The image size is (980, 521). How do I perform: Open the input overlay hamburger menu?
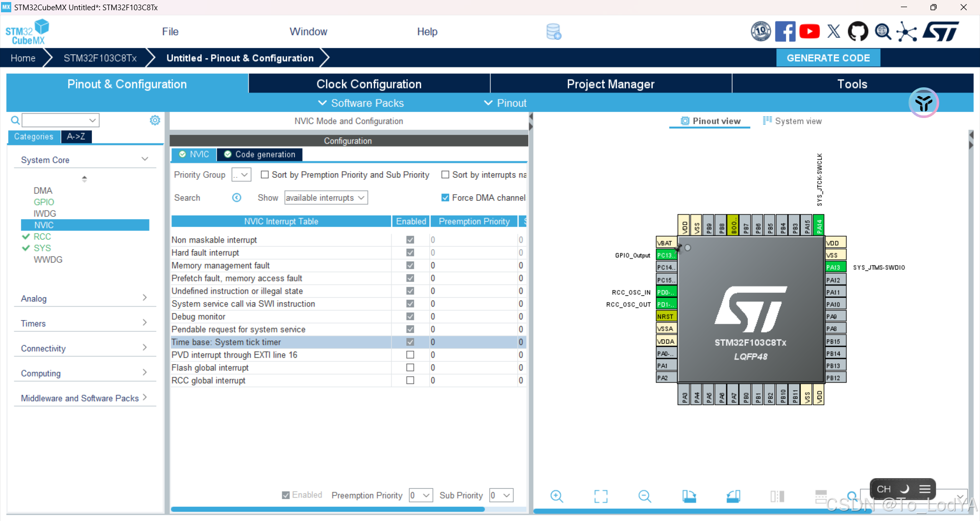click(x=924, y=489)
